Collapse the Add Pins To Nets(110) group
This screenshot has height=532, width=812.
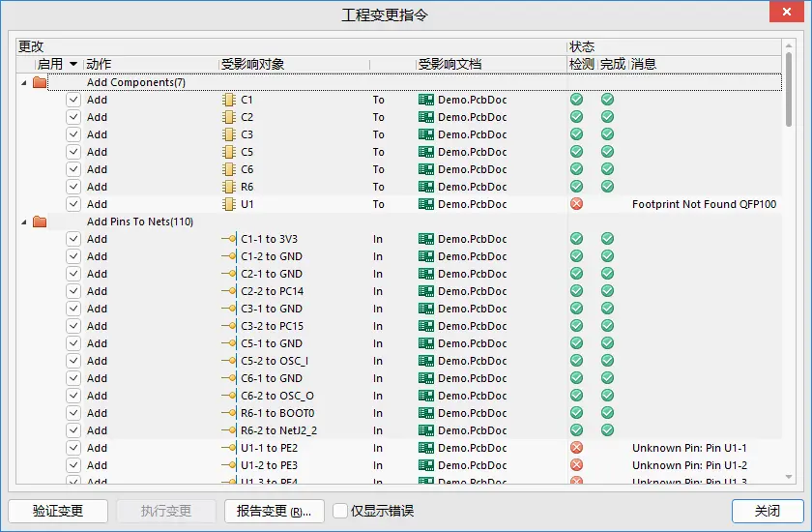pos(24,222)
